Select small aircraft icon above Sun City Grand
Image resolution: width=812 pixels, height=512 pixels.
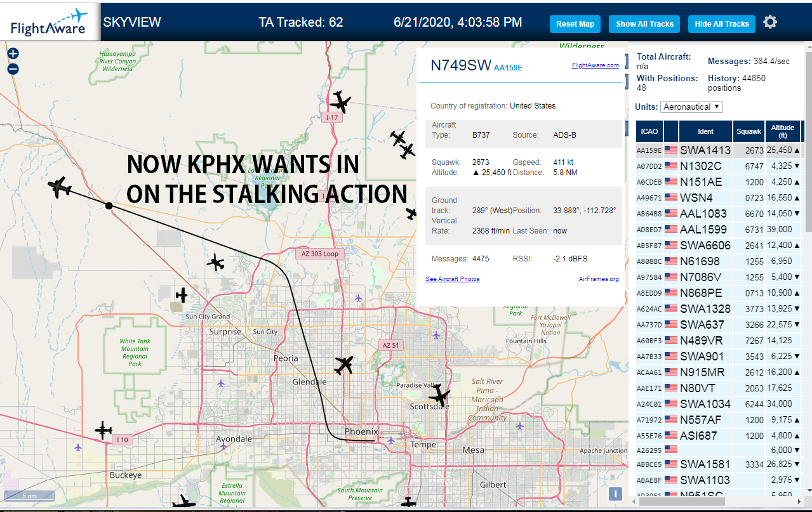pyautogui.click(x=182, y=295)
